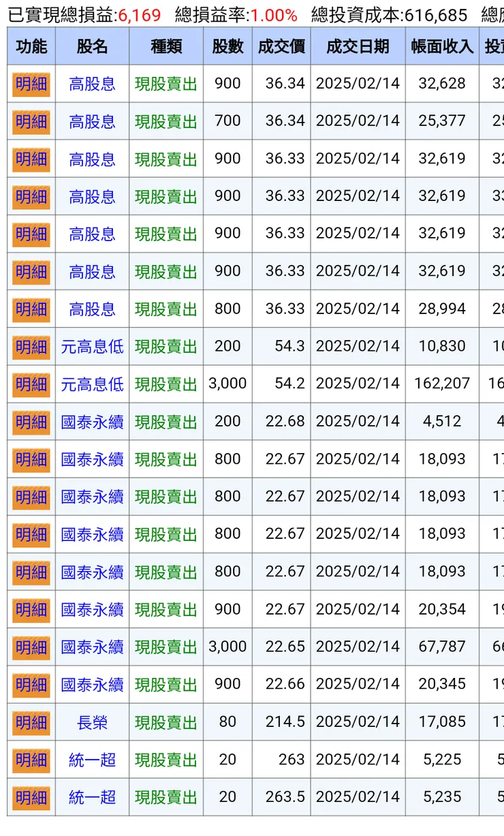Click the 10,830 帳面收入 cell

(x=442, y=346)
